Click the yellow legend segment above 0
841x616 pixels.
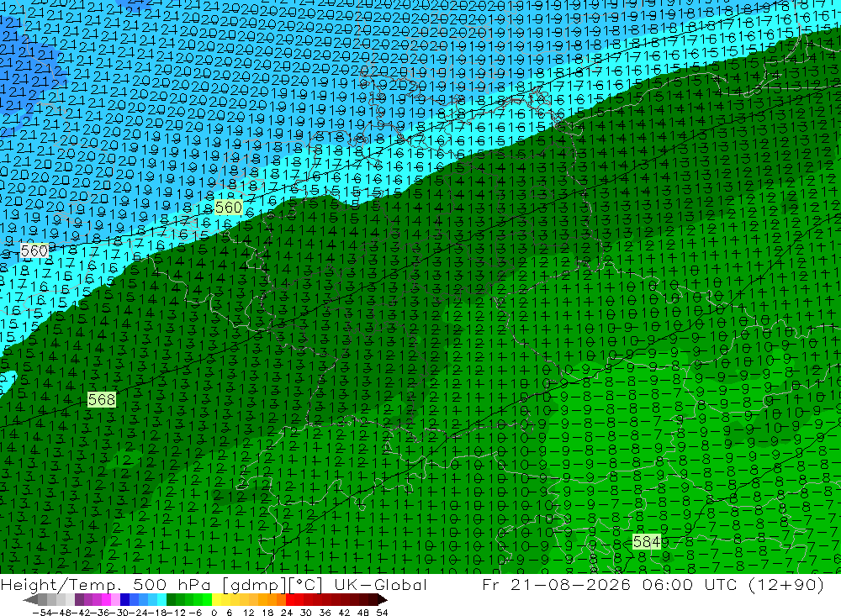click(217, 599)
